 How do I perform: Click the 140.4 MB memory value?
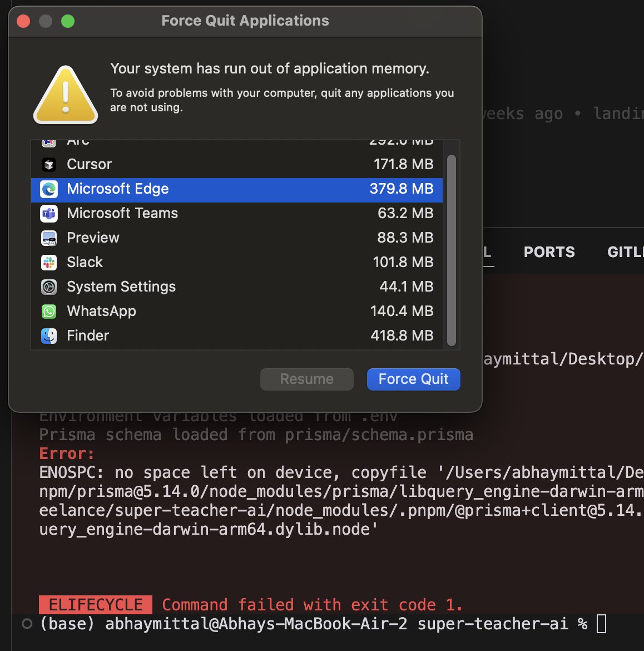[x=402, y=312]
